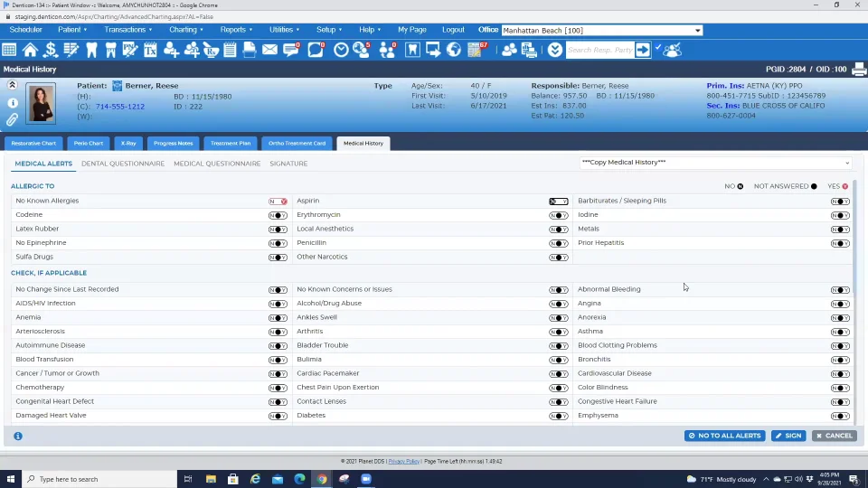Click the printer icon beside OID

[x=859, y=70]
